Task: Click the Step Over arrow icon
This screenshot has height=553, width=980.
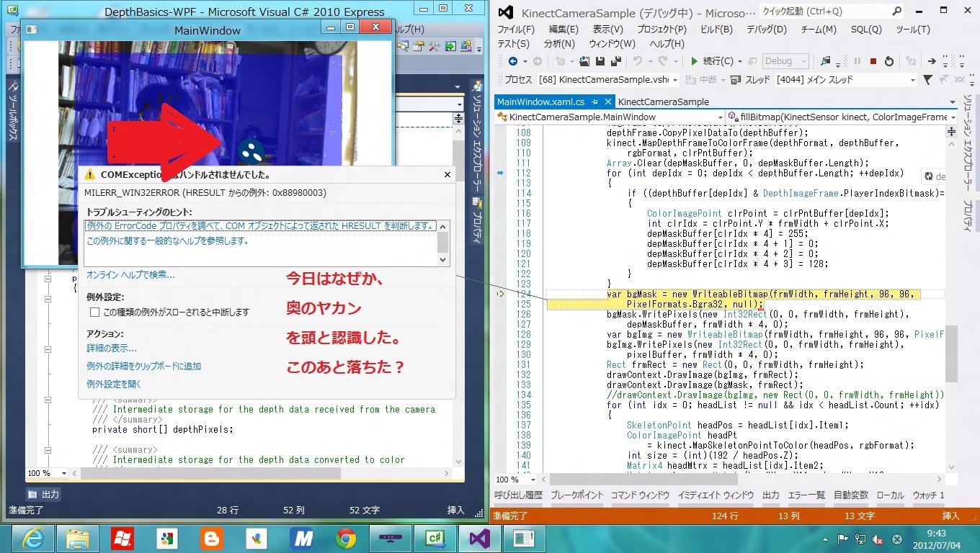Action: pos(932,61)
